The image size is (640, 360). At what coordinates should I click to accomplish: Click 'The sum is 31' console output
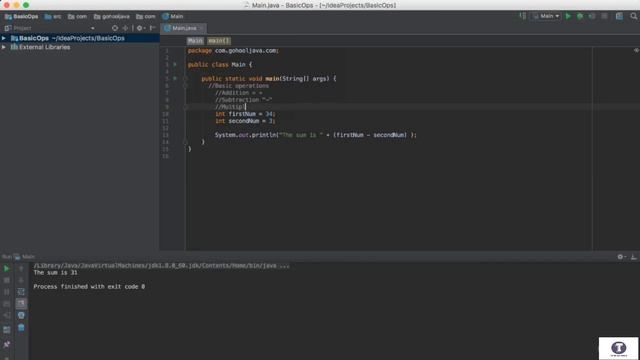point(56,273)
